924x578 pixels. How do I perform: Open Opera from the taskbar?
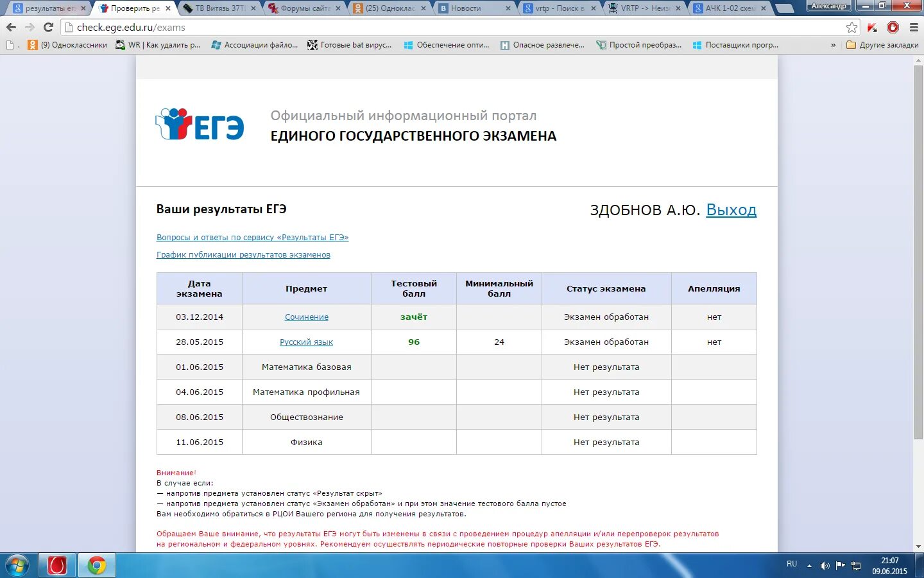57,565
